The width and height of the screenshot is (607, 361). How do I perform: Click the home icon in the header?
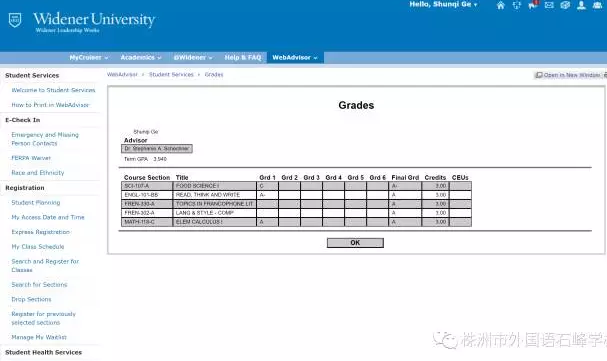[x=501, y=5]
